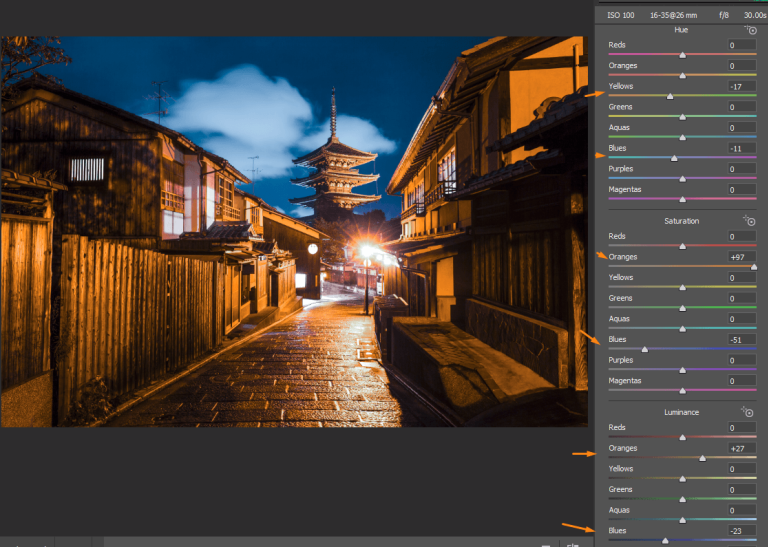The width and height of the screenshot is (768, 547).
Task: Select the Hue Aquas value field
Action: pyautogui.click(x=742, y=128)
